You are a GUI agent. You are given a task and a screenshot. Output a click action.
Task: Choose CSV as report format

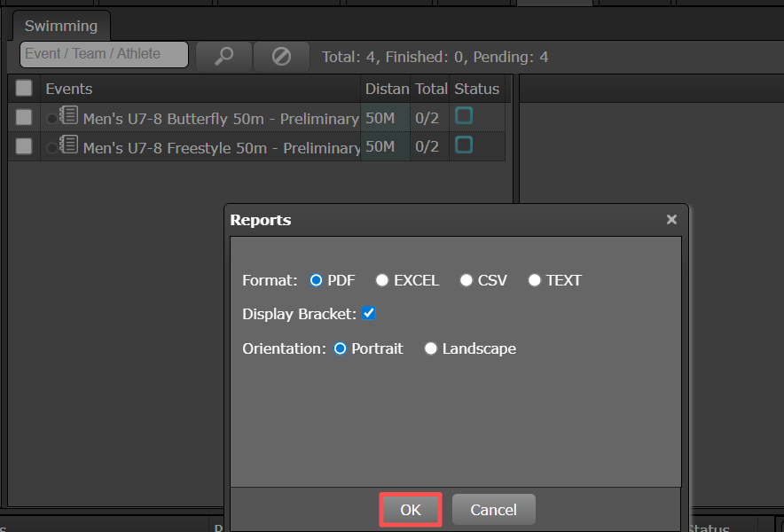coord(466,280)
